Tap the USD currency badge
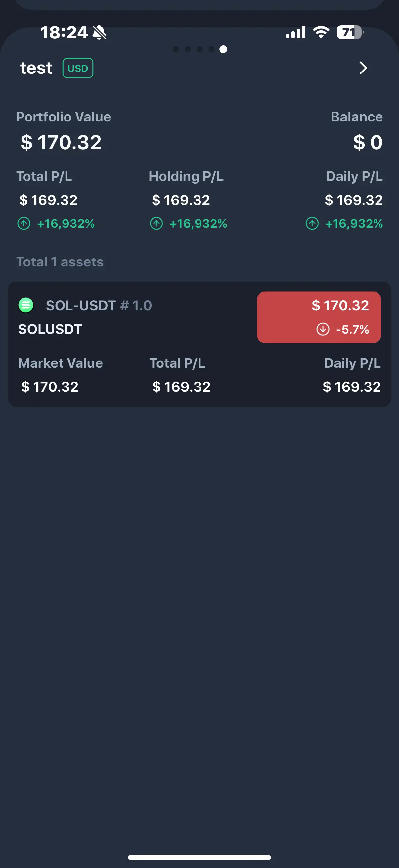 [78, 68]
